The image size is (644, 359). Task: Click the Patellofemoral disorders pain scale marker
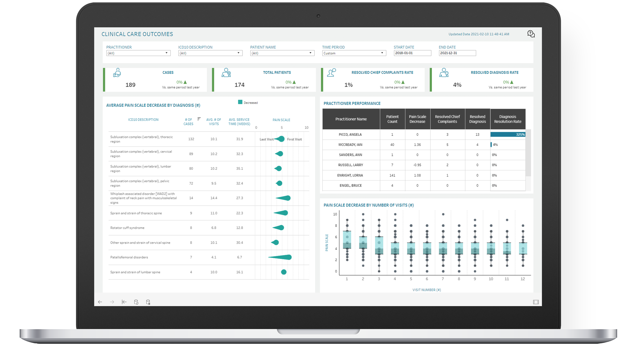280,257
